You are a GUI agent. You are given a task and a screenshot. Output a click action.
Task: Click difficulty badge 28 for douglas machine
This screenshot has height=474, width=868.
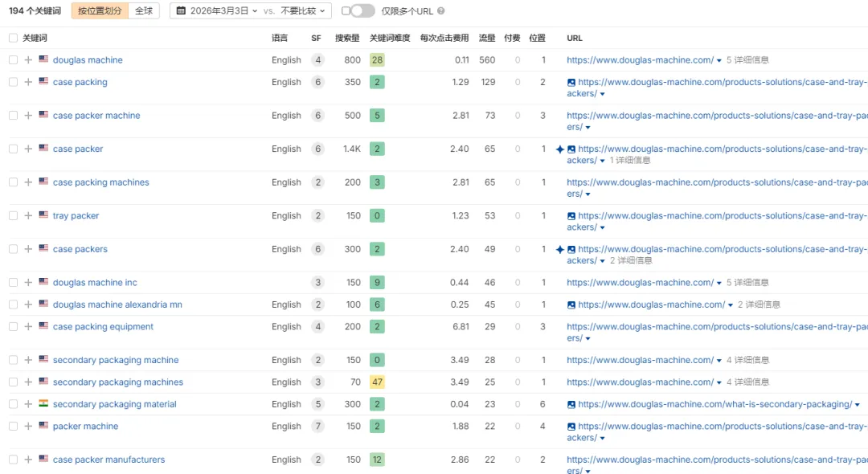377,59
